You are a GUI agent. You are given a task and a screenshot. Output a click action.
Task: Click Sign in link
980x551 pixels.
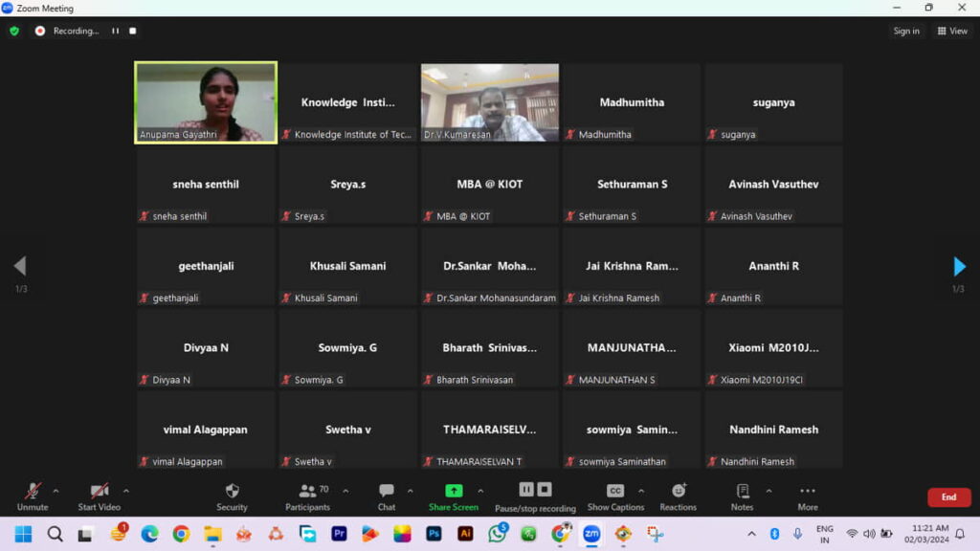pos(906,31)
